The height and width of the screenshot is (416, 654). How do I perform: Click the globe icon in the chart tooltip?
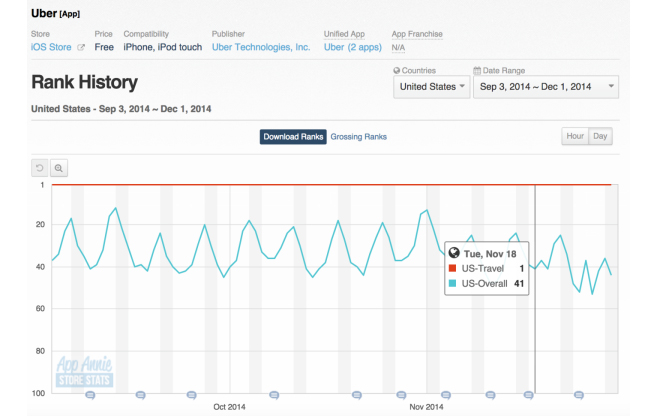pos(454,253)
